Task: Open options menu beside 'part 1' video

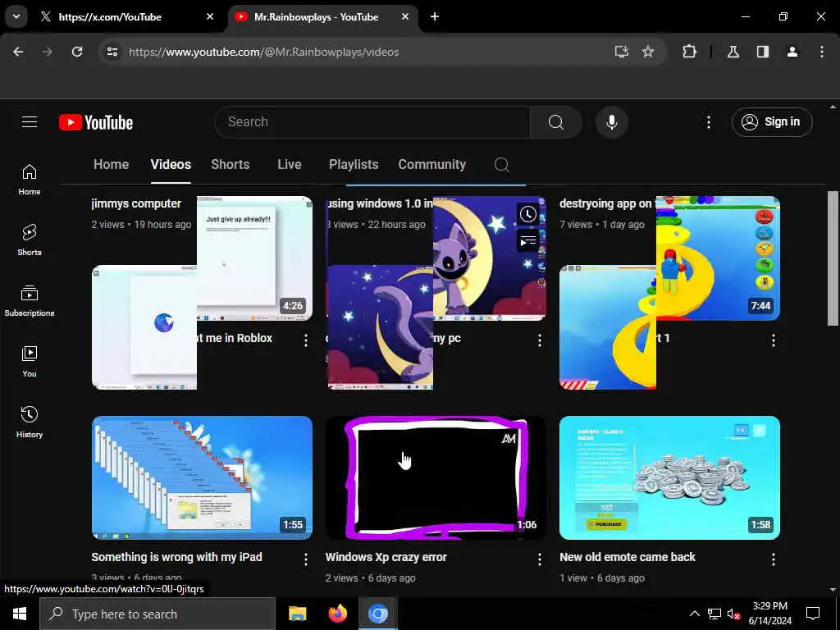Action: [773, 340]
